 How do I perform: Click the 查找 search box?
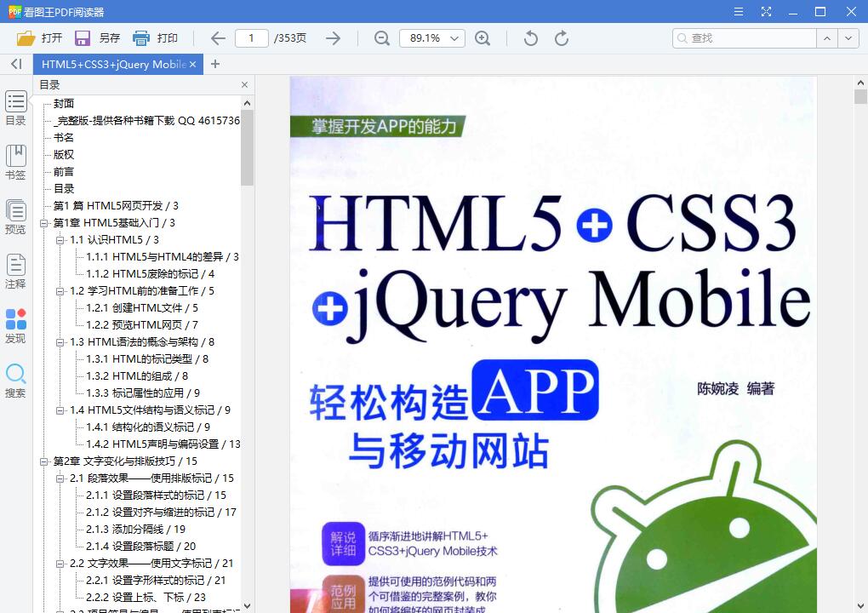pyautogui.click(x=745, y=38)
